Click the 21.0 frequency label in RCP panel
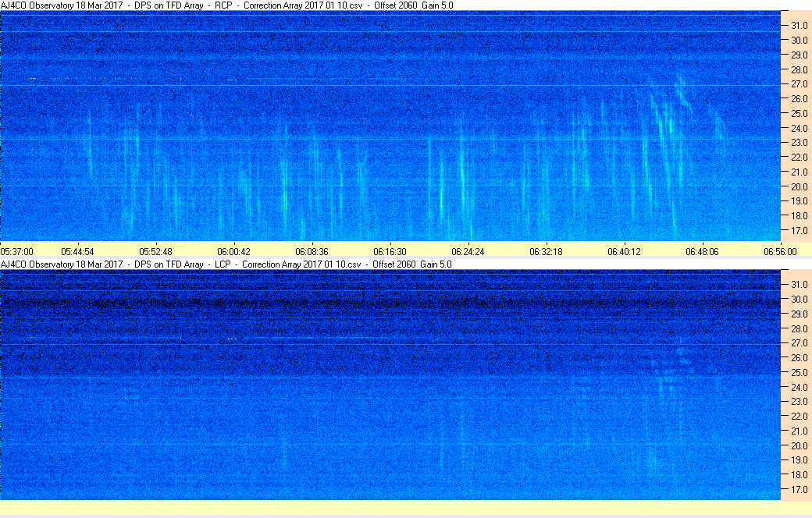The width and height of the screenshot is (812, 518). [799, 172]
